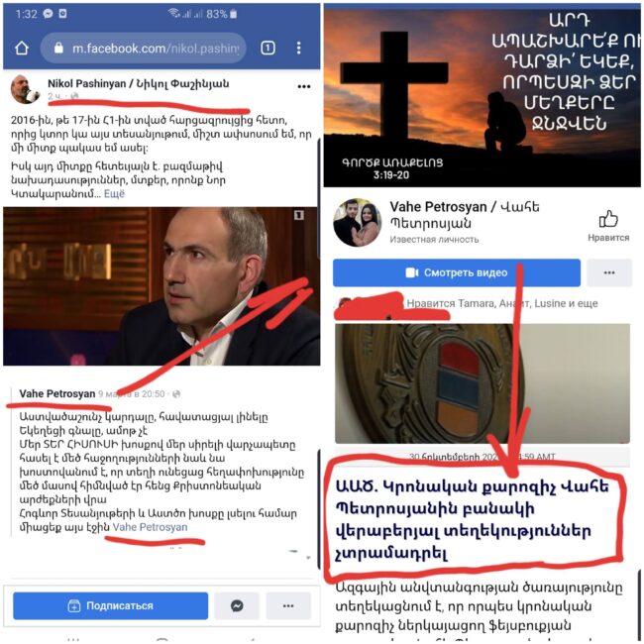This screenshot has width=644, height=644.
Task: Open Nikol Pashinyan interview video thumbnail
Action: point(161,286)
